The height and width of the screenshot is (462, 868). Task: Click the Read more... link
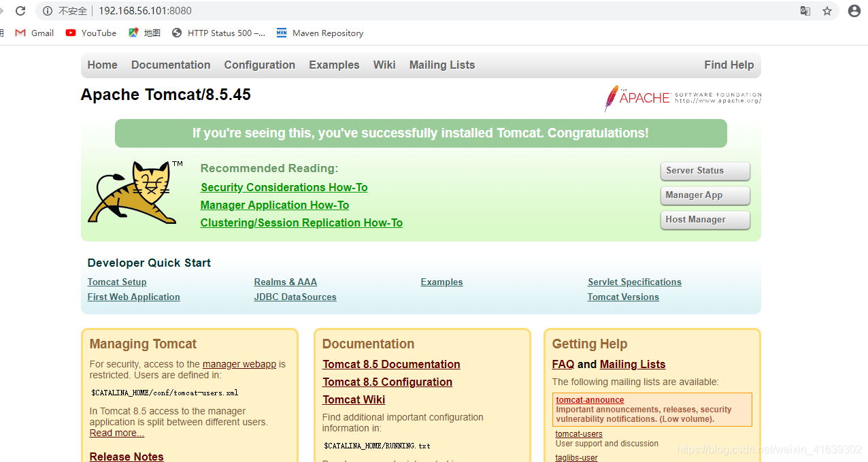tap(117, 433)
